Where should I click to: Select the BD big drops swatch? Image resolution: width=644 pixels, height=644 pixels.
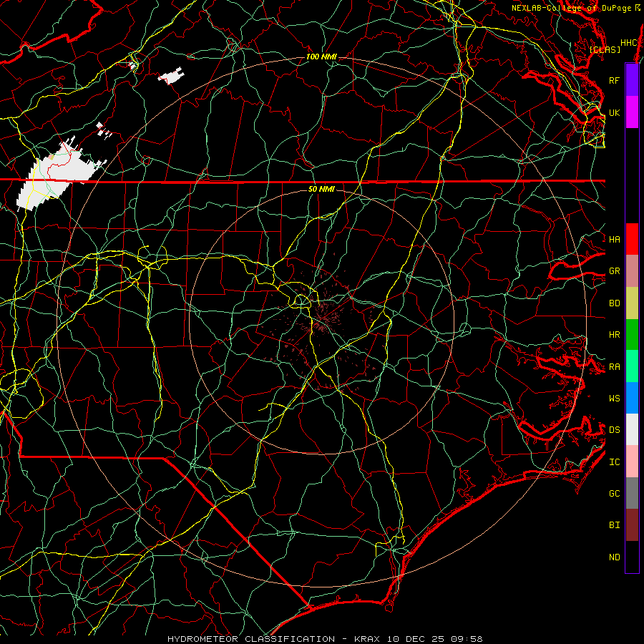632,303
